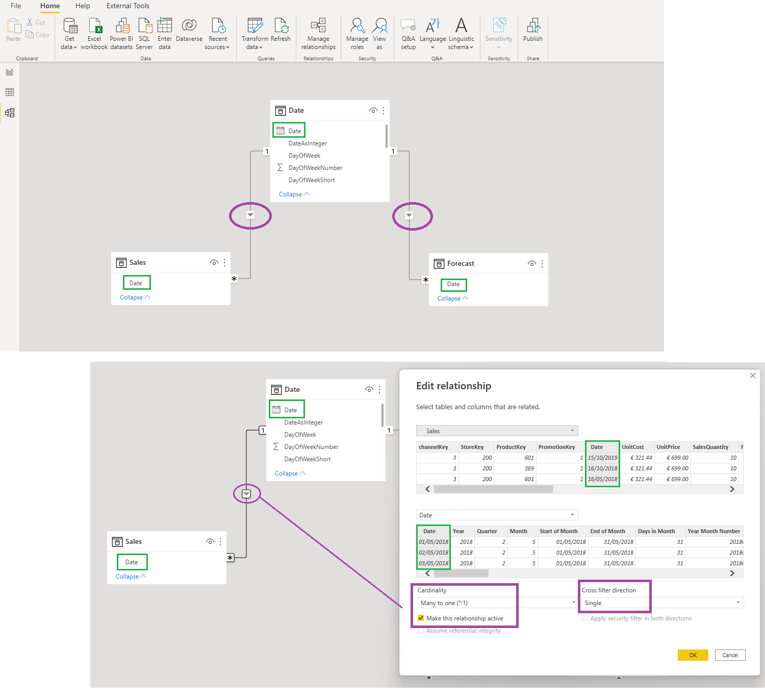Cancel the Edit relationship dialog
This screenshot has height=700, width=765.
pos(730,655)
